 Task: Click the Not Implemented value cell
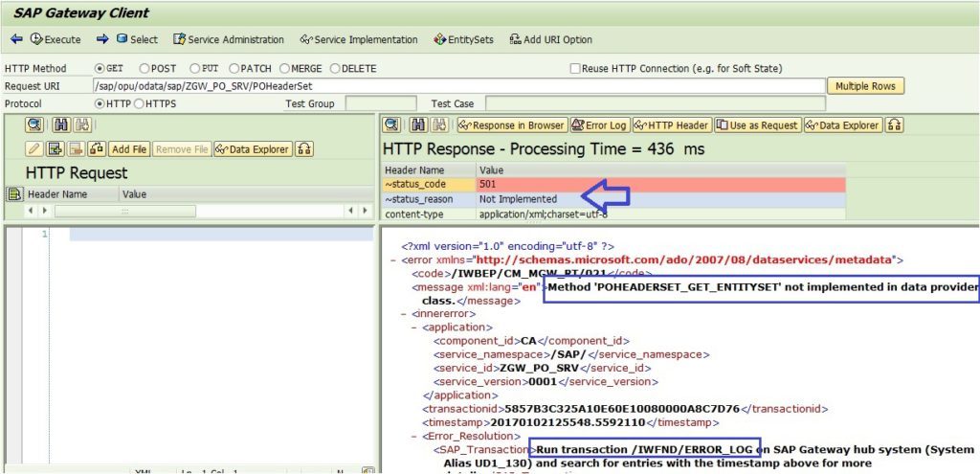coord(660,199)
